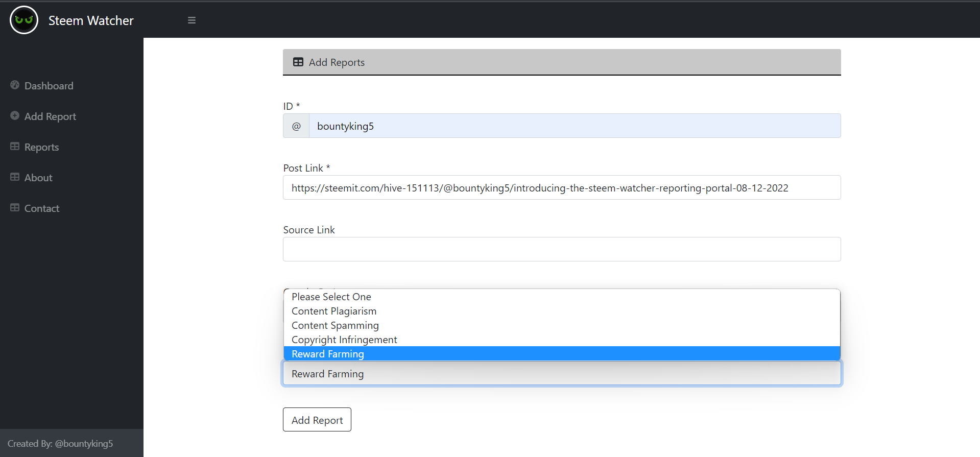Viewport: 980px width, 457px height.
Task: Click 'Created By: @bountyking5' footer text
Action: pos(60,444)
